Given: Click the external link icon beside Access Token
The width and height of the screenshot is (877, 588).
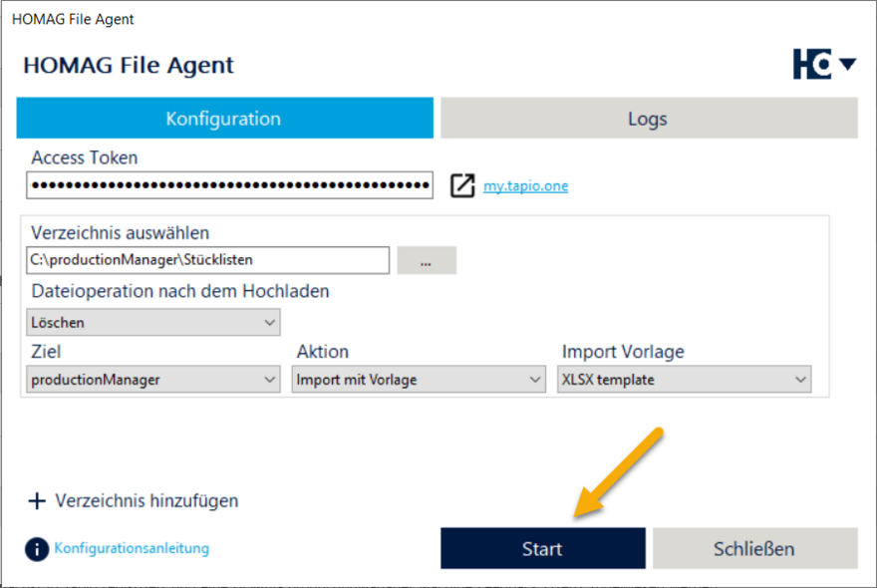Looking at the screenshot, I should tap(462, 185).
